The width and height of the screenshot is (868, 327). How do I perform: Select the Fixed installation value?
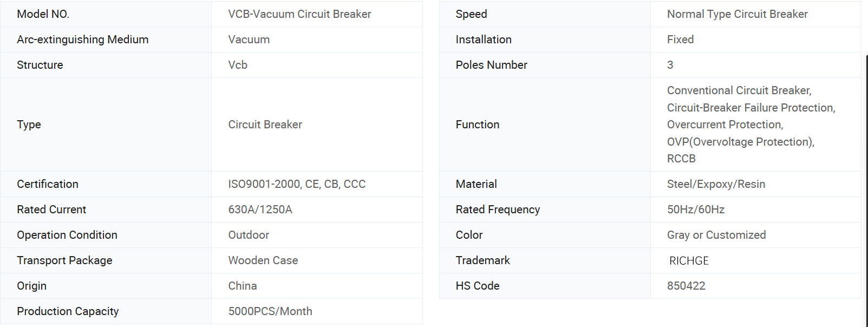[x=680, y=40]
